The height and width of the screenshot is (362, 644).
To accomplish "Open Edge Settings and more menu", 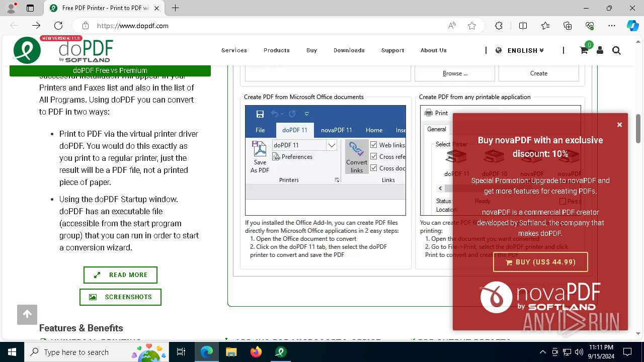I will point(612,26).
